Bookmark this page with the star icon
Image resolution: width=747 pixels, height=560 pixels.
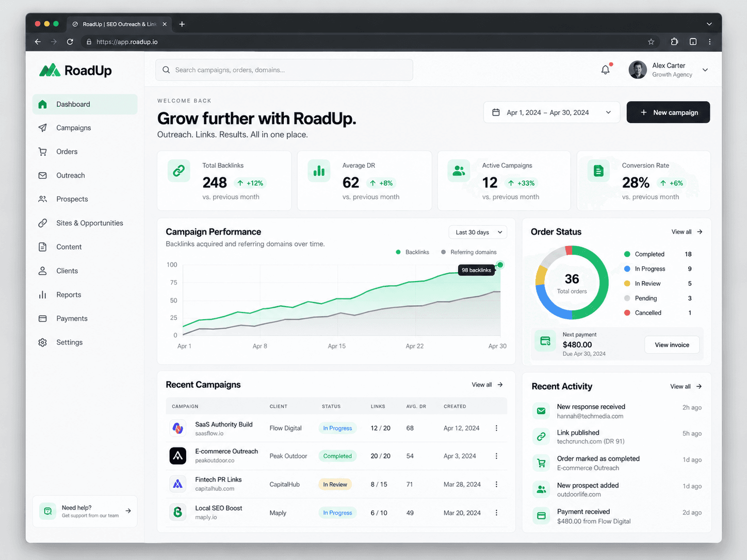[651, 42]
